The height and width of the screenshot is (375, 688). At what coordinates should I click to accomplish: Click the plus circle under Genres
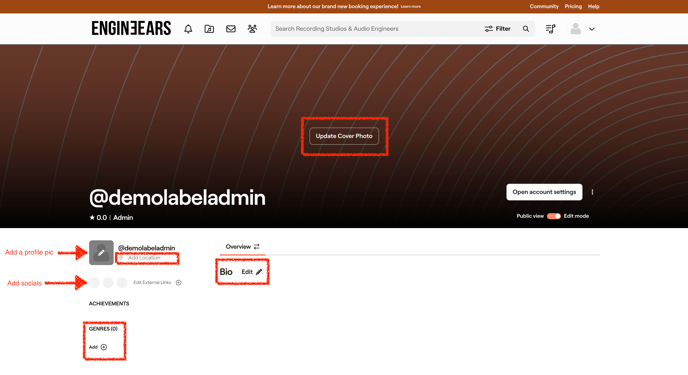(104, 347)
